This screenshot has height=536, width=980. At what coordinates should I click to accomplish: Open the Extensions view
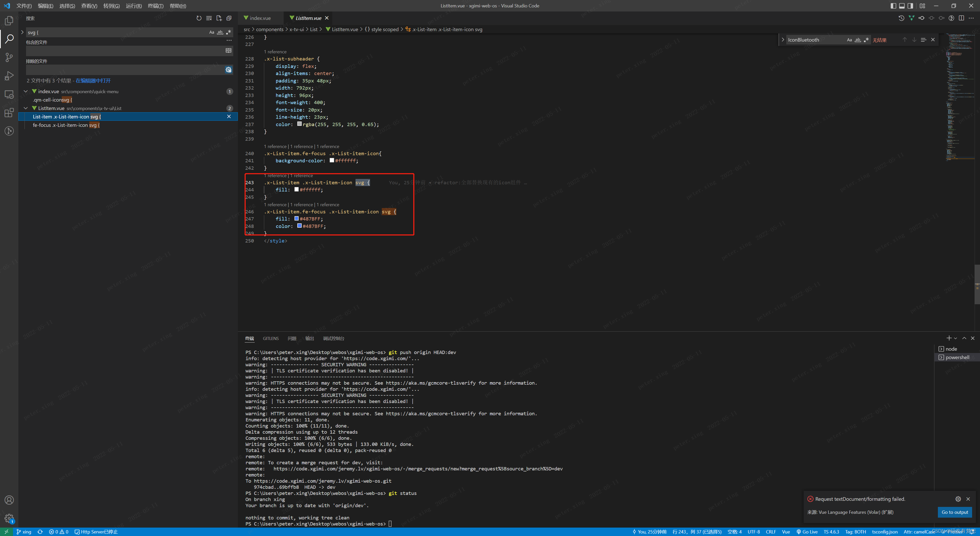click(9, 113)
